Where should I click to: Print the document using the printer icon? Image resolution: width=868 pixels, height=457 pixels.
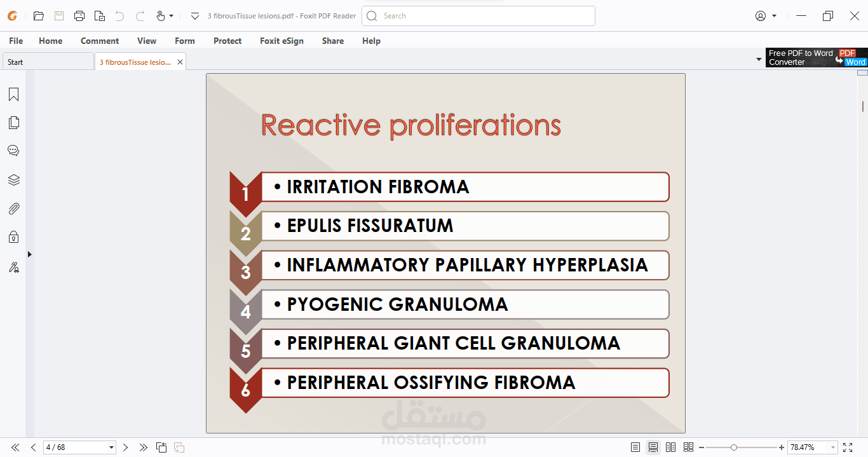click(79, 16)
